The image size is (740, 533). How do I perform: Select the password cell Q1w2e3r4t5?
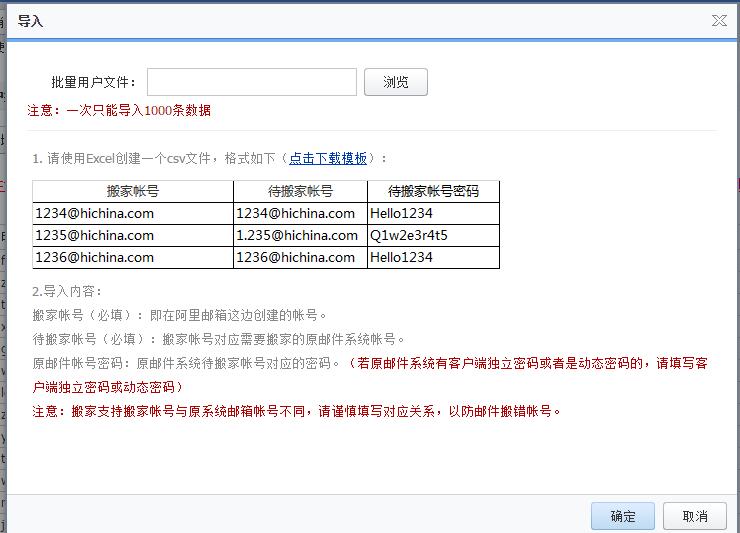click(409, 235)
